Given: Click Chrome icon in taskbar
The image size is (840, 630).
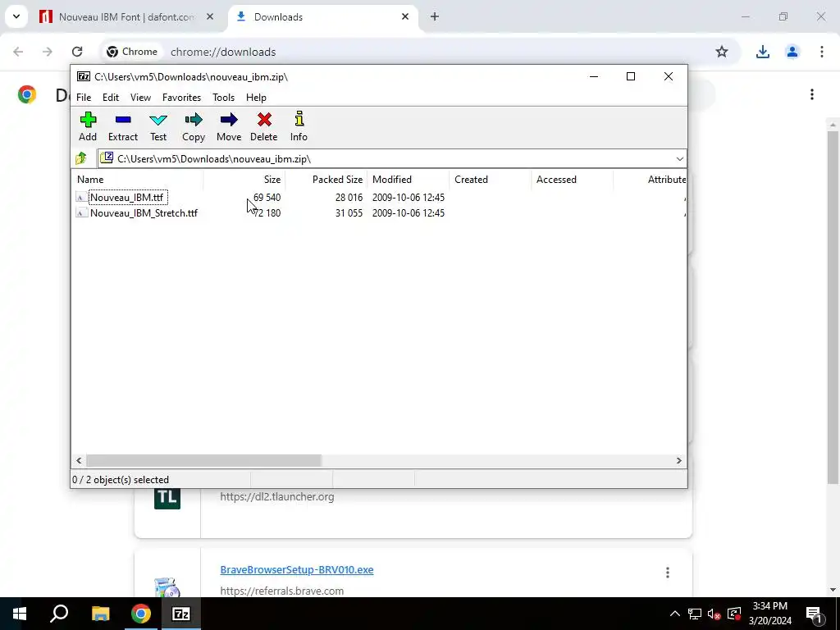Looking at the screenshot, I should [141, 614].
